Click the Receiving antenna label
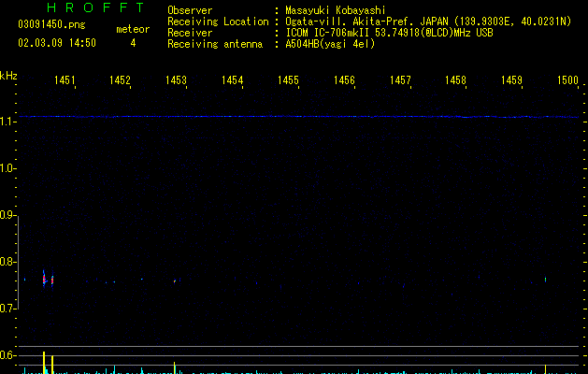This screenshot has width=588, height=374. point(215,44)
